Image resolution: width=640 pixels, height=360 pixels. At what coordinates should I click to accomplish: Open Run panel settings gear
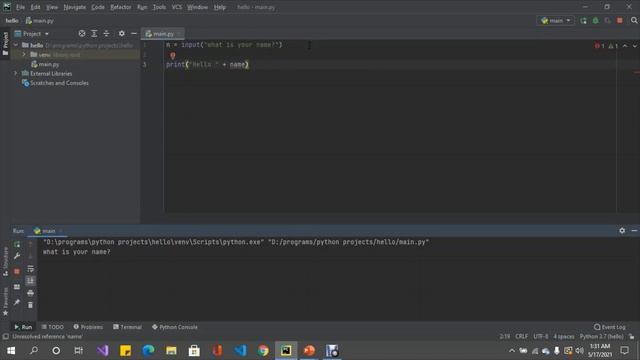point(622,231)
